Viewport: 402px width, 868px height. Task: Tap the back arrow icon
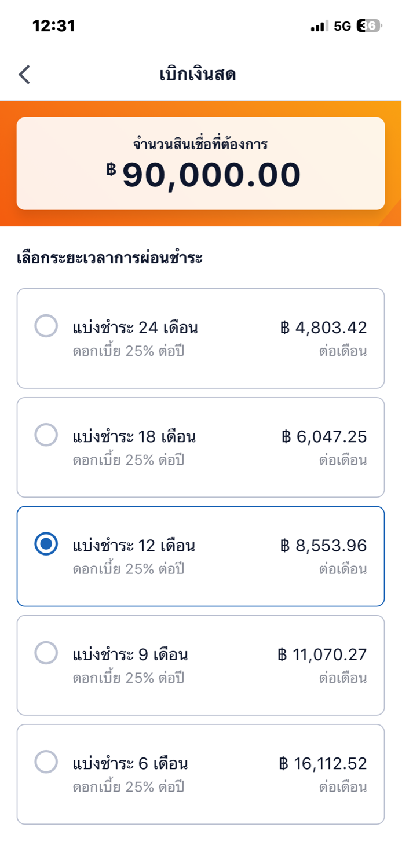pyautogui.click(x=24, y=75)
